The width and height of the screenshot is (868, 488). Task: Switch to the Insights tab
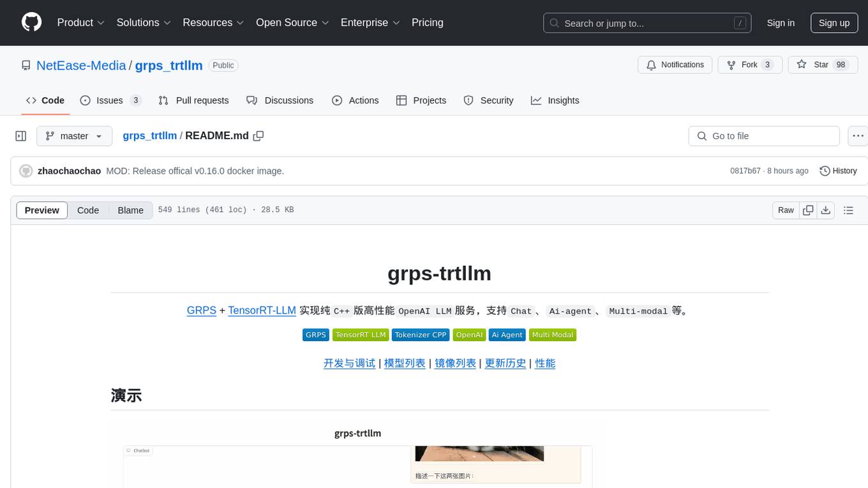(x=555, y=100)
